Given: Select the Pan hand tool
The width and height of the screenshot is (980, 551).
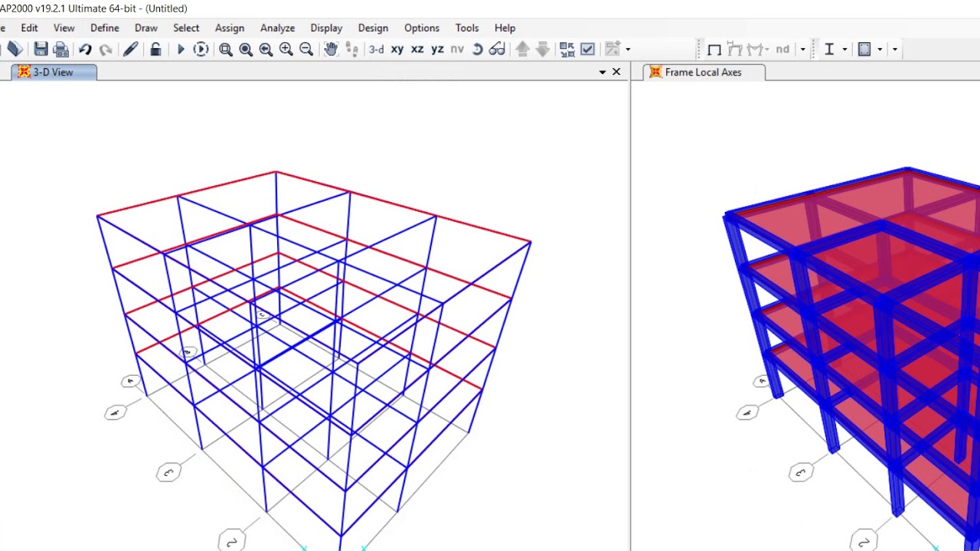Looking at the screenshot, I should tap(331, 49).
